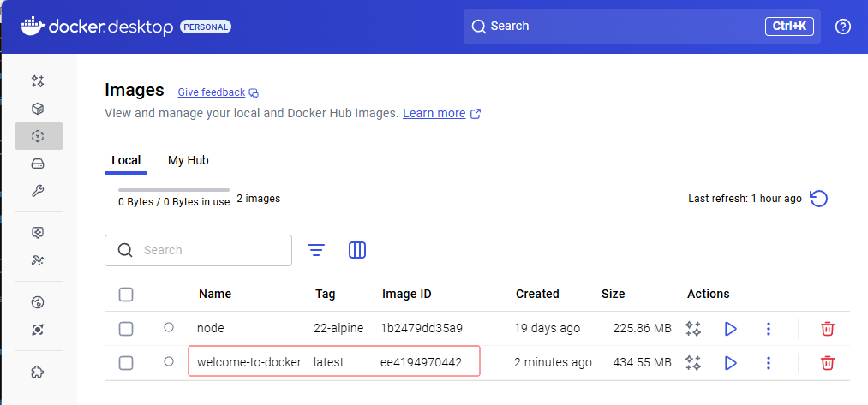The image size is (868, 405).
Task: Click AI sparkle icon for node image
Action: click(x=693, y=329)
